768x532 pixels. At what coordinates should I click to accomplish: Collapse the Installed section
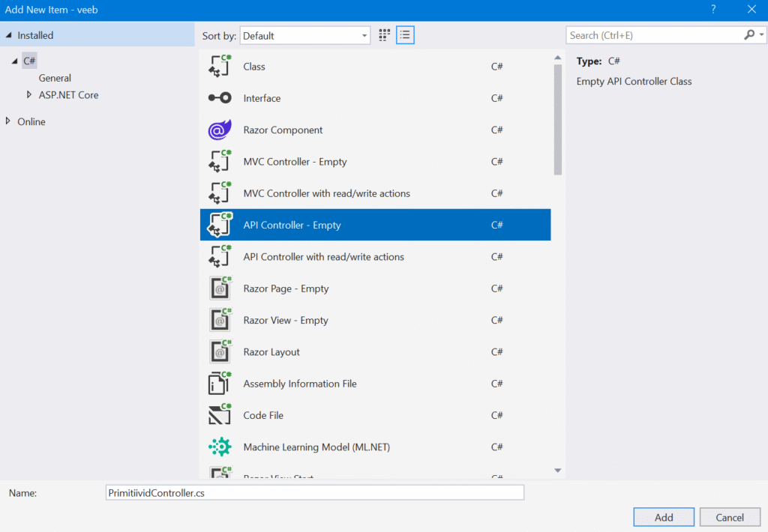8,35
